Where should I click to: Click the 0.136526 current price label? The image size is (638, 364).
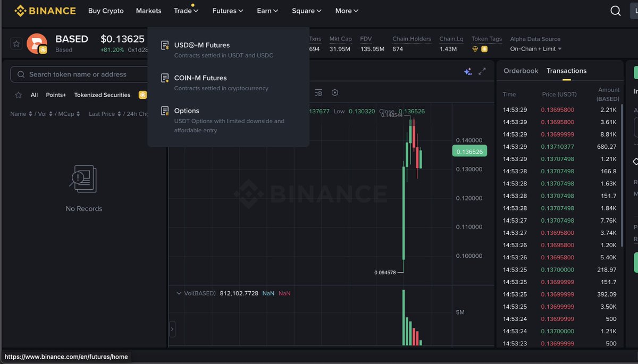(470, 151)
